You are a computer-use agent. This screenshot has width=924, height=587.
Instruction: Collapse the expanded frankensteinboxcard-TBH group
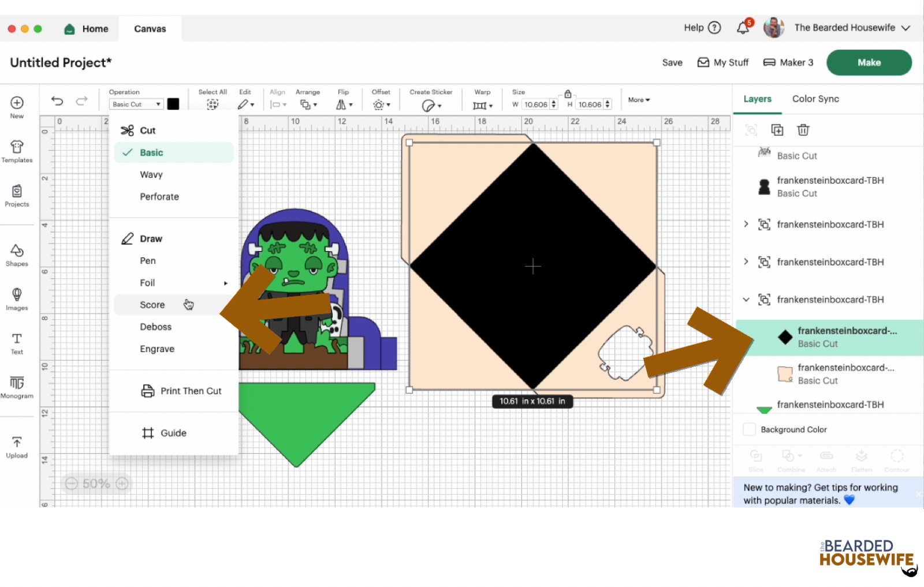click(x=746, y=300)
